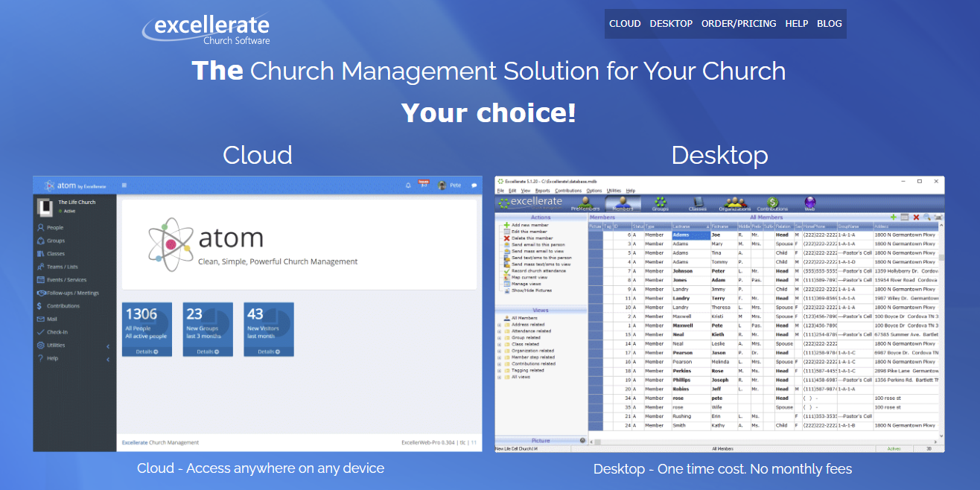Open Utilities menu in Excellerate desktop

(614, 191)
